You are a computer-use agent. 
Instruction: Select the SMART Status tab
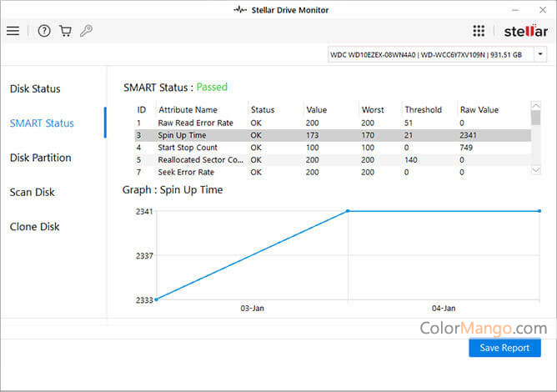tap(42, 123)
